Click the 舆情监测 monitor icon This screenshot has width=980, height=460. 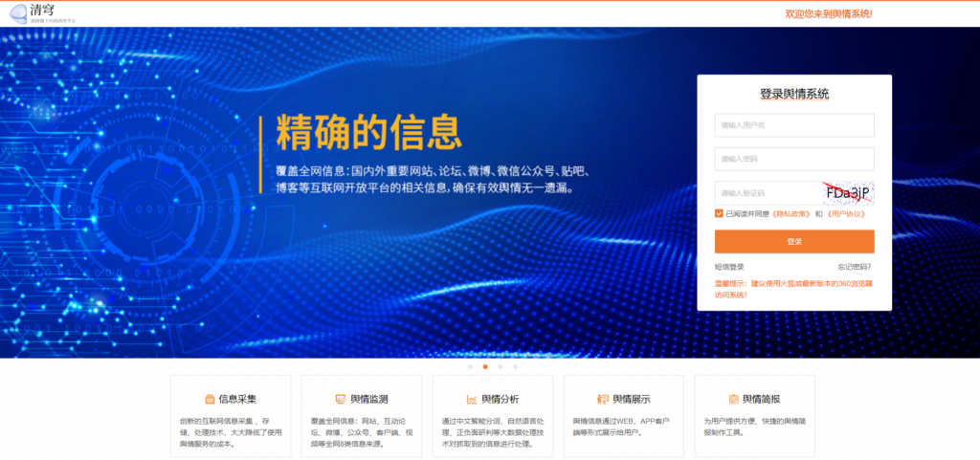click(341, 399)
